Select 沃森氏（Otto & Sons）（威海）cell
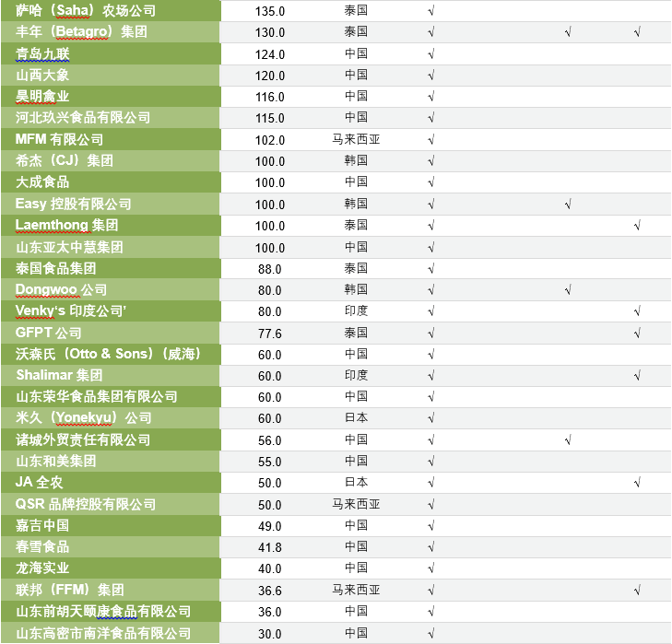672x644 pixels. (x=111, y=354)
